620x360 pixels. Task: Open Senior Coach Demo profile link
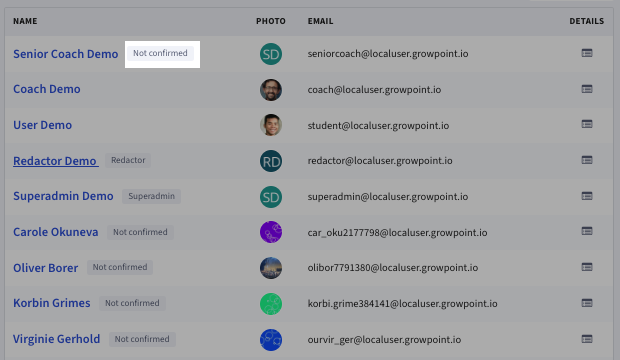(x=66, y=54)
